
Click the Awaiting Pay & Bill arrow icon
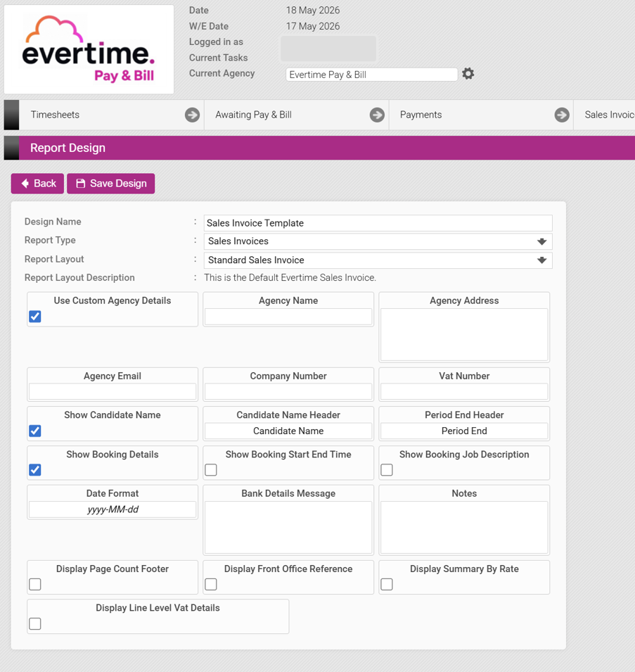(377, 115)
